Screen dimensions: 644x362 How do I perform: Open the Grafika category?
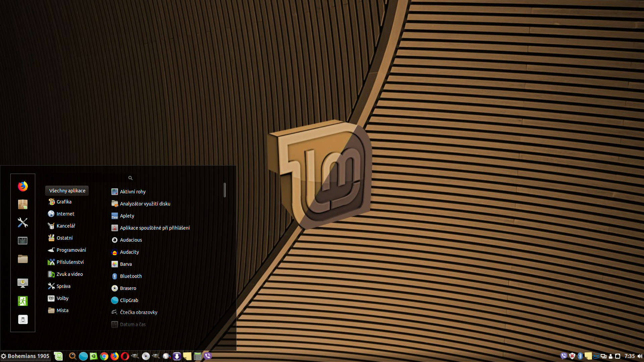click(64, 202)
